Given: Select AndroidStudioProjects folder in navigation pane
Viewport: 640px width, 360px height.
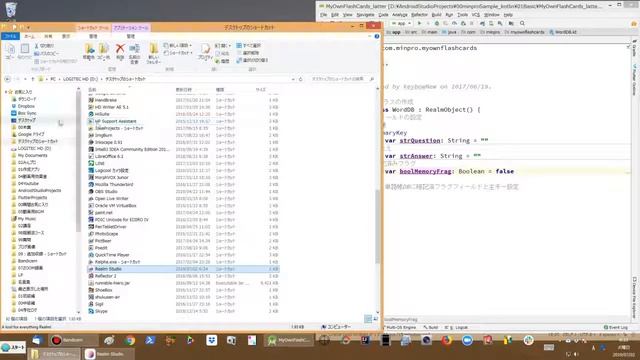Looking at the screenshot, I should click(x=39, y=191).
